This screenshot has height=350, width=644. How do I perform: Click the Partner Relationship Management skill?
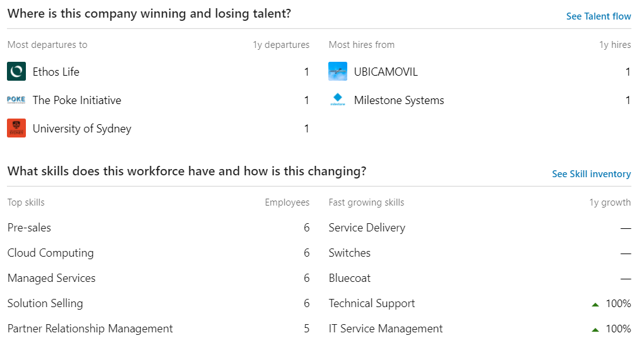(x=90, y=329)
